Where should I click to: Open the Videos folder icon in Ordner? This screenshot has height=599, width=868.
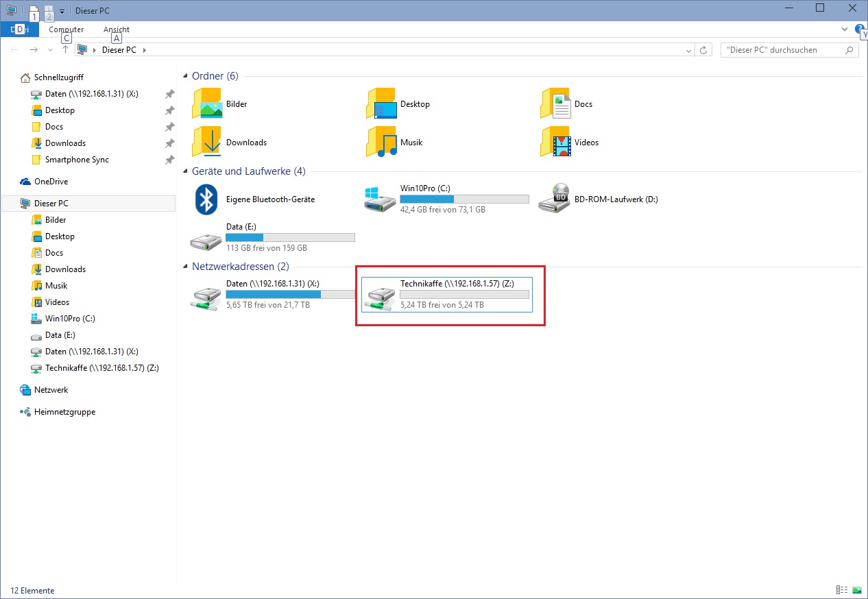(x=555, y=143)
